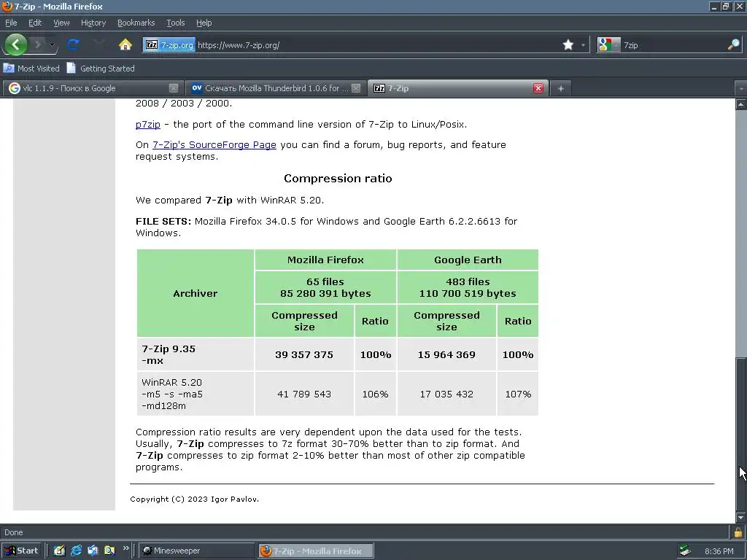Launch Internet Explorer from quick launch
The height and width of the screenshot is (560, 747).
[x=76, y=551]
